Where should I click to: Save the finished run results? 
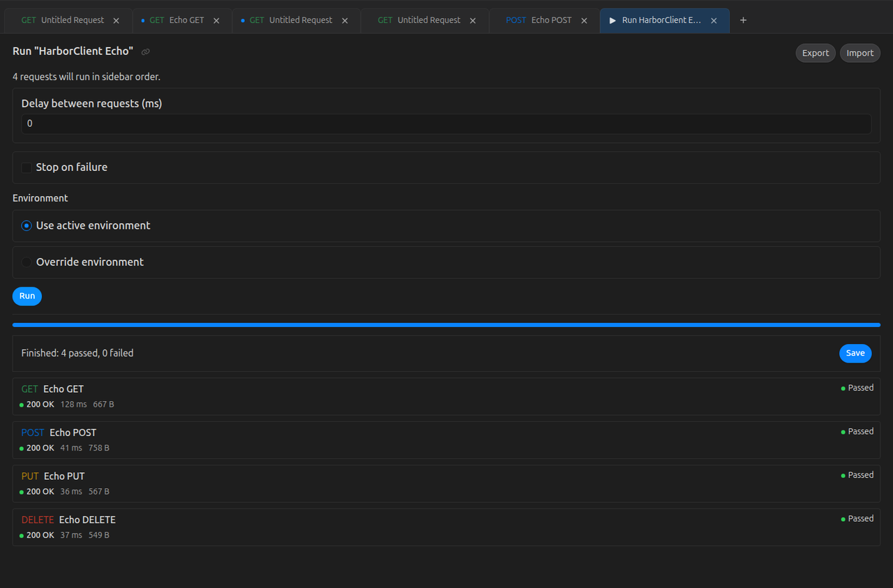tap(855, 353)
